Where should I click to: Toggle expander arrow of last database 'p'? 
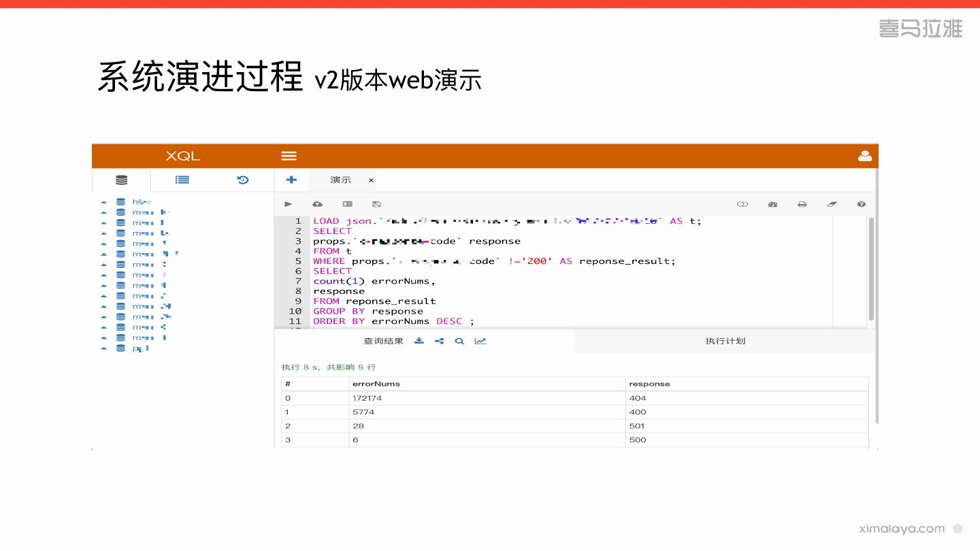[x=103, y=348]
